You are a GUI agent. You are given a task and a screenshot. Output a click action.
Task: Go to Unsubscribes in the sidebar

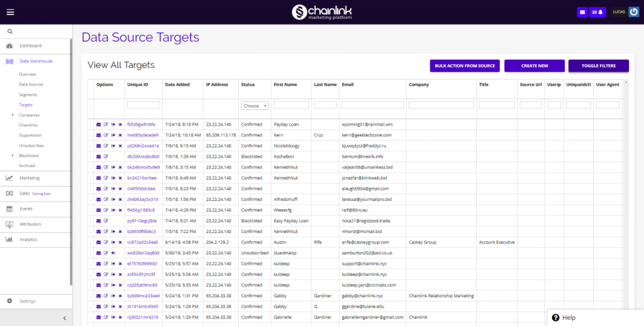pyautogui.click(x=31, y=146)
